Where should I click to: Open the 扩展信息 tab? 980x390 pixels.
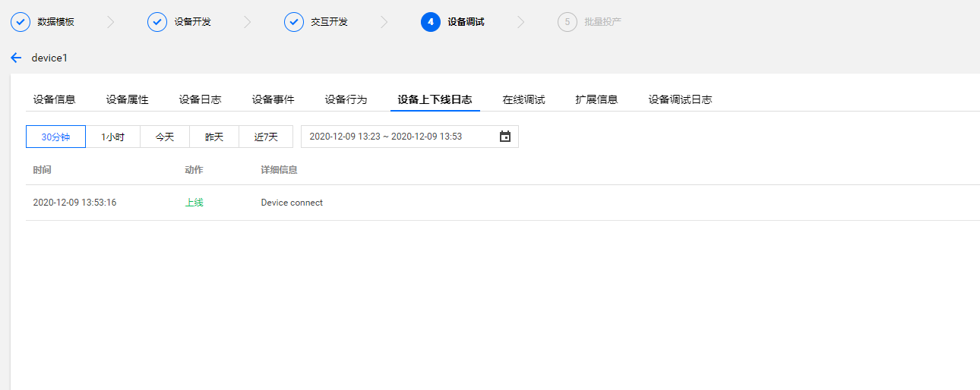coord(597,99)
